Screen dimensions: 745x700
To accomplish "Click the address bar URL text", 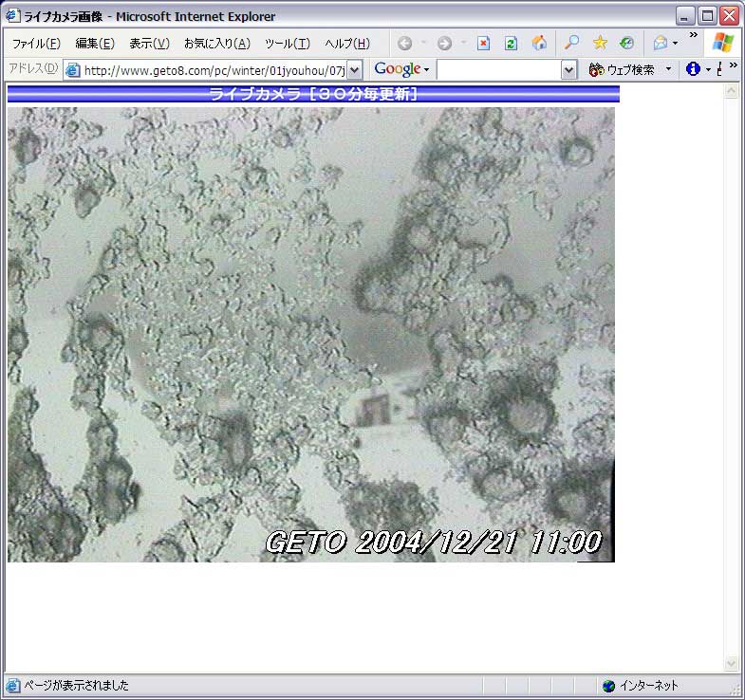I will 214,71.
